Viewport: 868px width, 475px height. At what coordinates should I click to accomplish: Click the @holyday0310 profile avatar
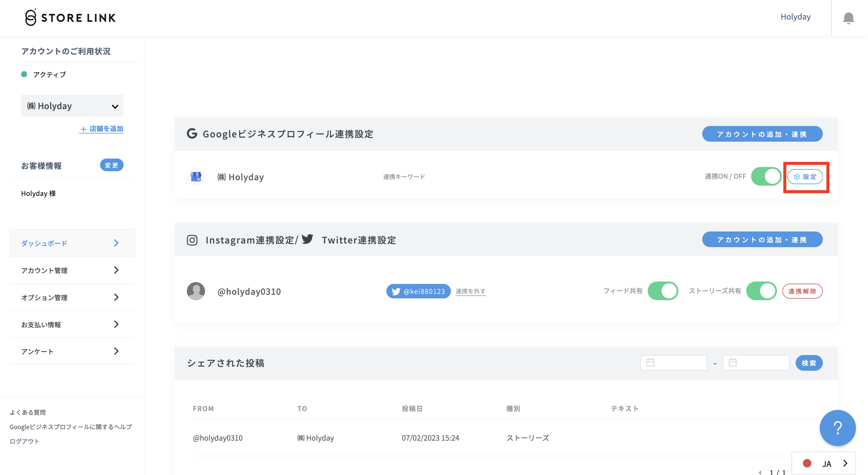pos(196,291)
